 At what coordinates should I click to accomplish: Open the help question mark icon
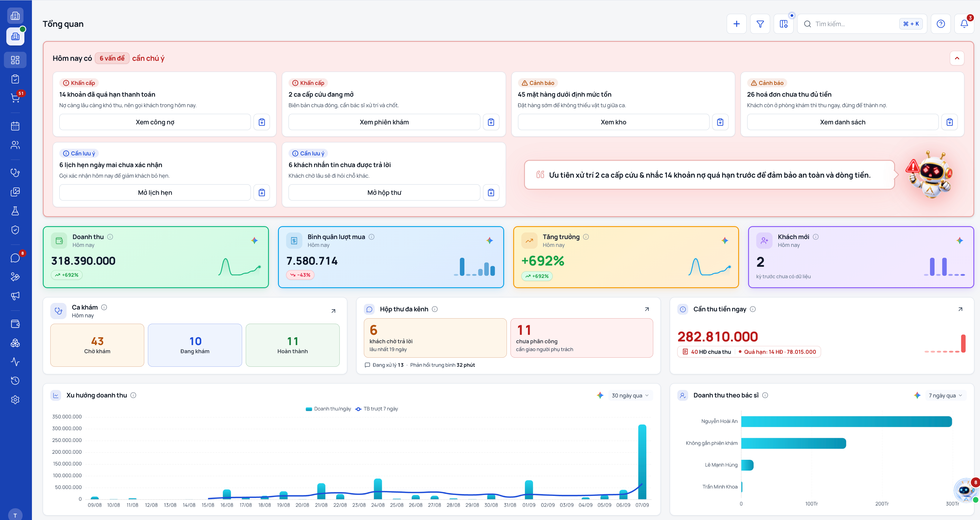[941, 24]
